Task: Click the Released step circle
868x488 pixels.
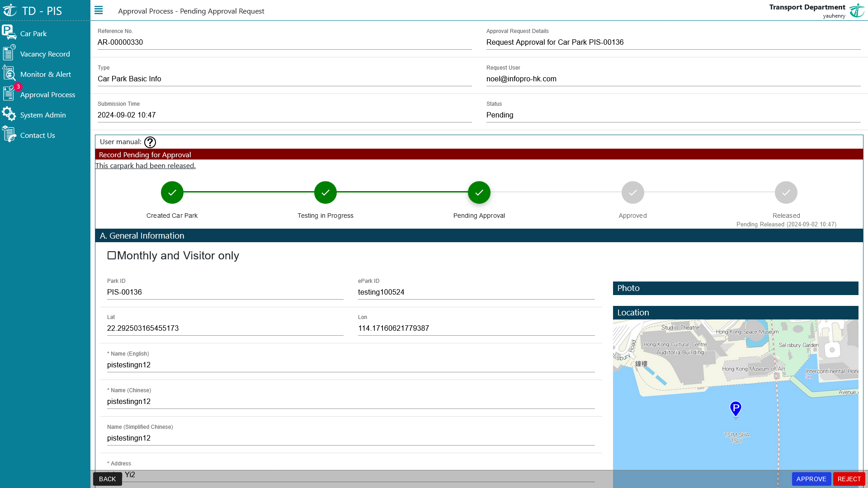Action: [x=786, y=192]
